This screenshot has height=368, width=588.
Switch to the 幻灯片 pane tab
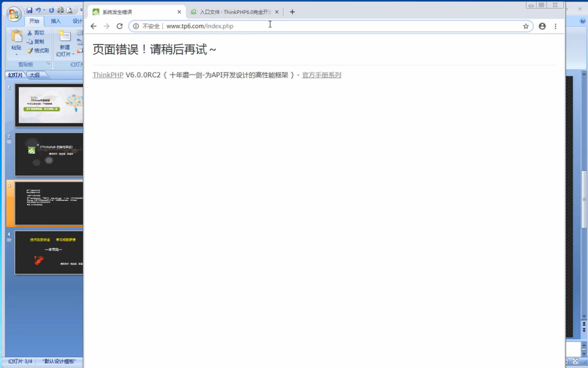pos(15,75)
